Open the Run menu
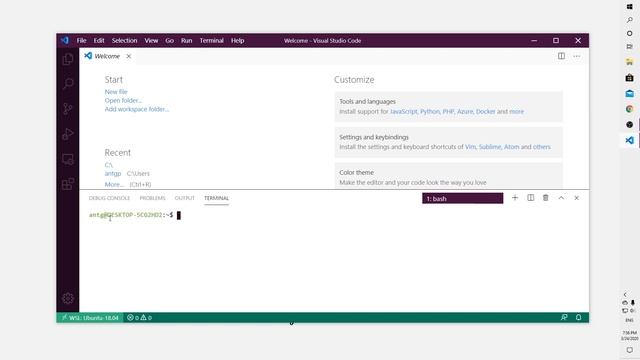 click(187, 40)
